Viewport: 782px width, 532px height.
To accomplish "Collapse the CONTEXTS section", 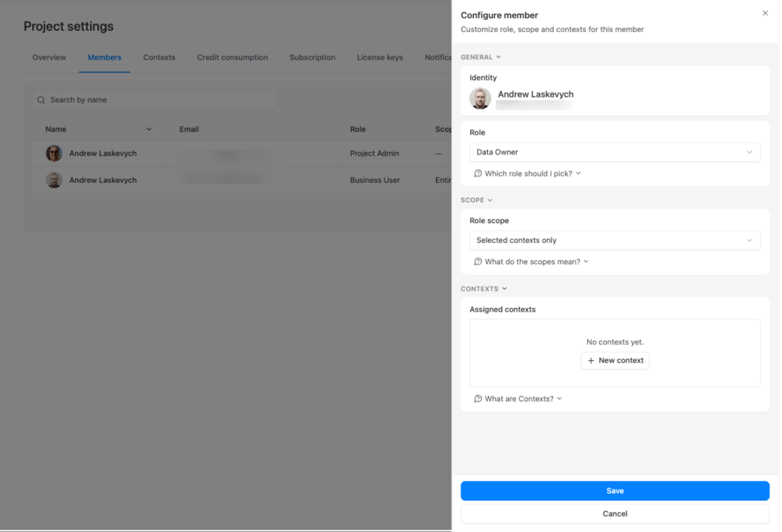I will [483, 289].
